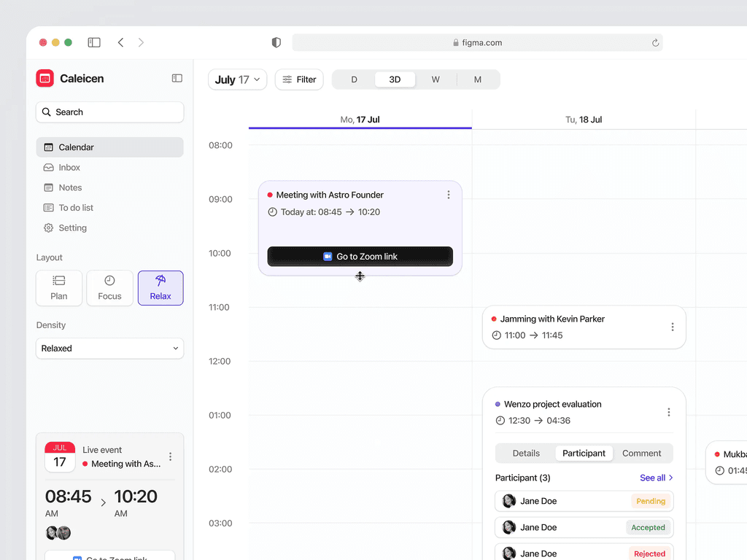Image resolution: width=747 pixels, height=560 pixels.
Task: Select Jane Doe row with Accepted status
Action: tap(584, 528)
